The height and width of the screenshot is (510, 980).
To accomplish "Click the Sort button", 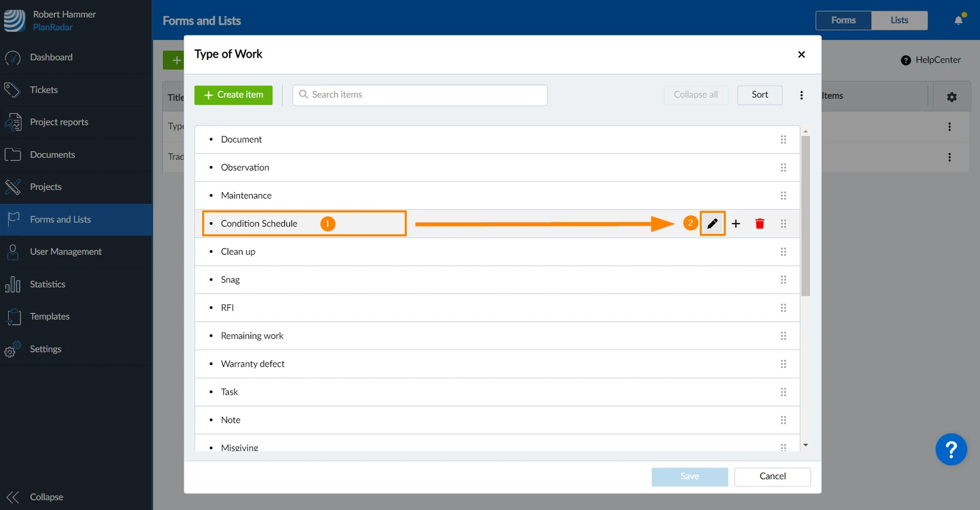I will click(759, 95).
